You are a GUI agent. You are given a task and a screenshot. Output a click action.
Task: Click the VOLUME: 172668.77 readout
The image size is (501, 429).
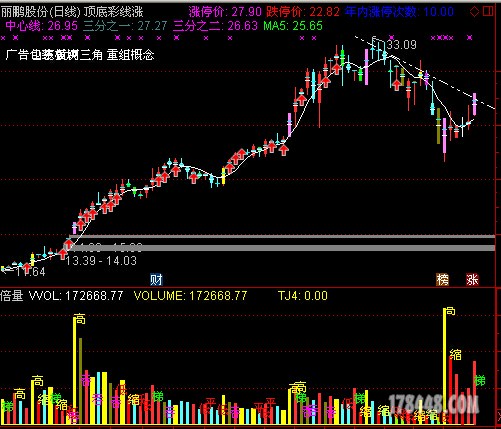[190, 296]
